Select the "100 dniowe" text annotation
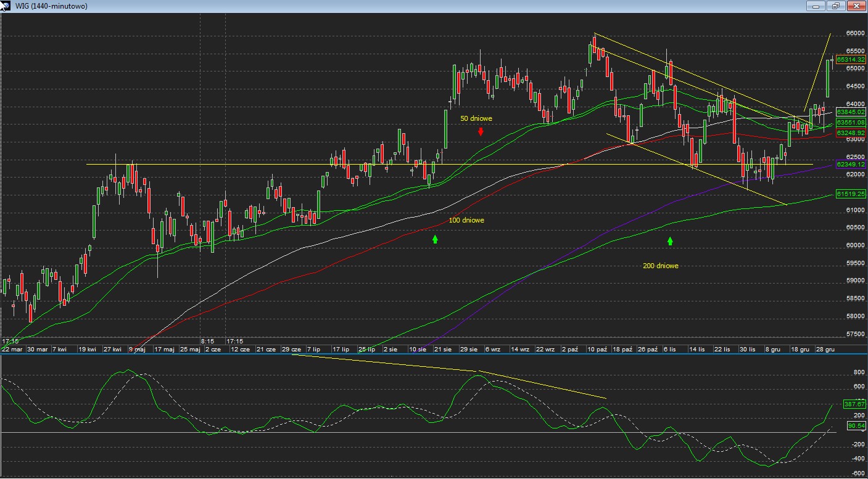This screenshot has height=479, width=868. [x=466, y=220]
